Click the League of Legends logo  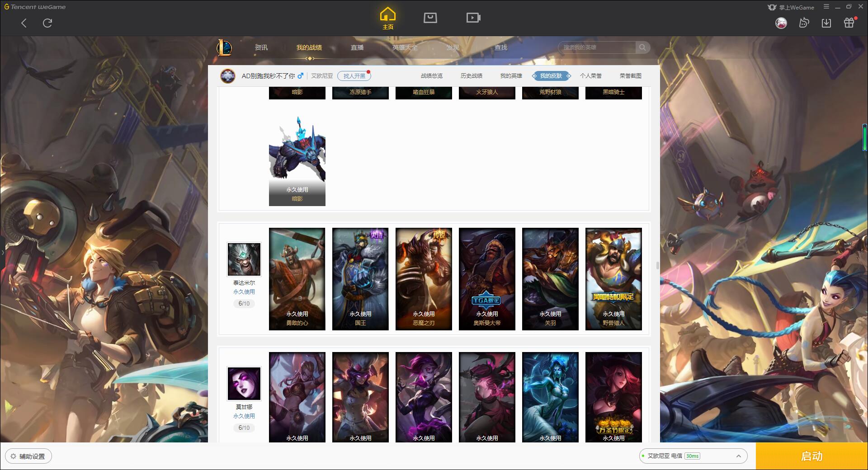tap(225, 47)
